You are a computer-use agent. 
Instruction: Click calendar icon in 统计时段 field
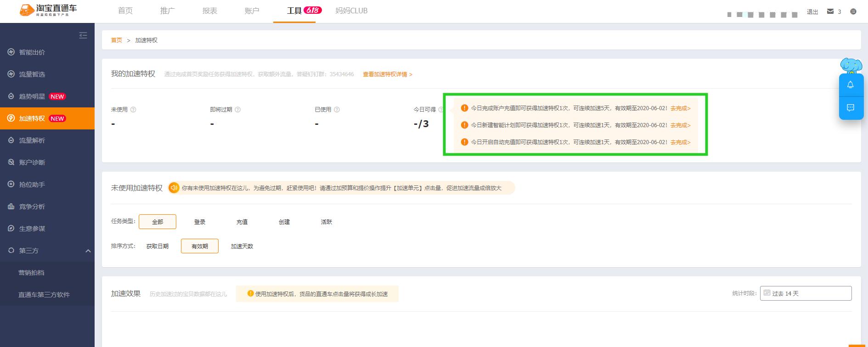pos(767,293)
